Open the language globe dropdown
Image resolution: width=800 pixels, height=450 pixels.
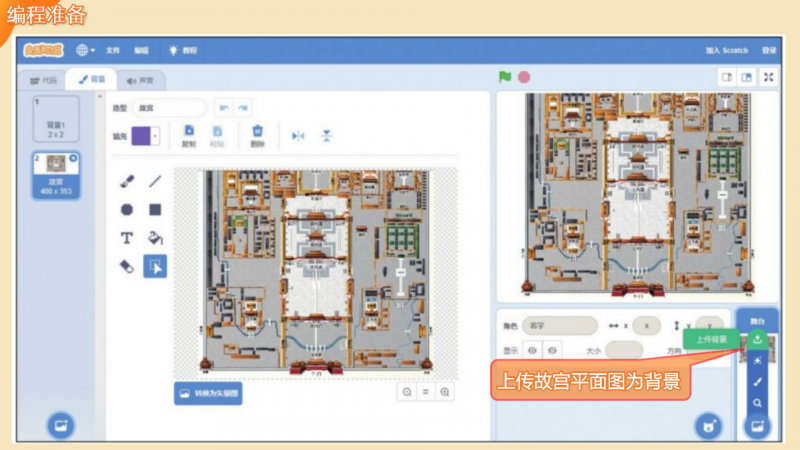point(85,50)
